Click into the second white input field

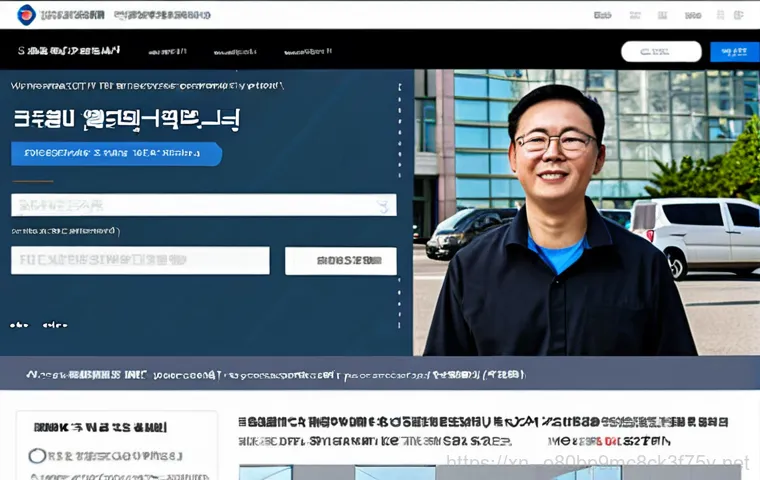coord(140,261)
